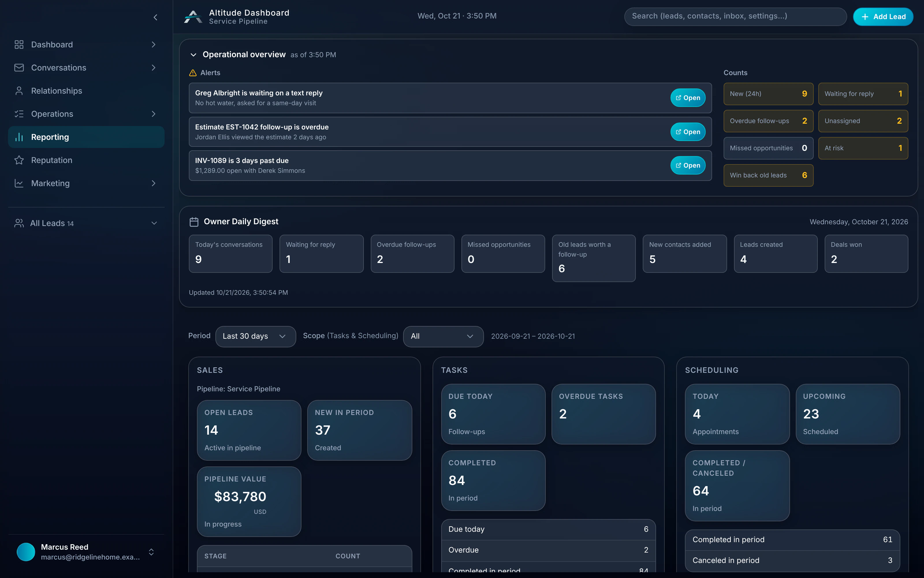This screenshot has height=578, width=924.
Task: Open the INV-1089 past due alert
Action: 688,166
